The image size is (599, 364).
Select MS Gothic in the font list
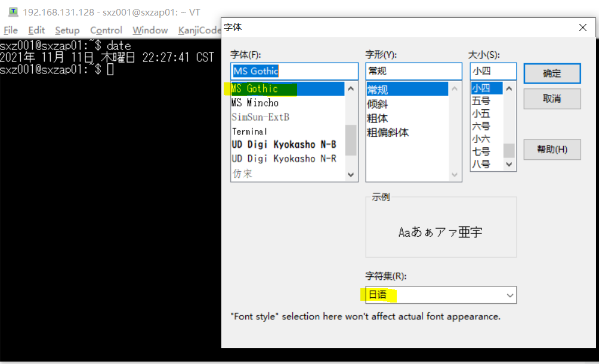288,88
